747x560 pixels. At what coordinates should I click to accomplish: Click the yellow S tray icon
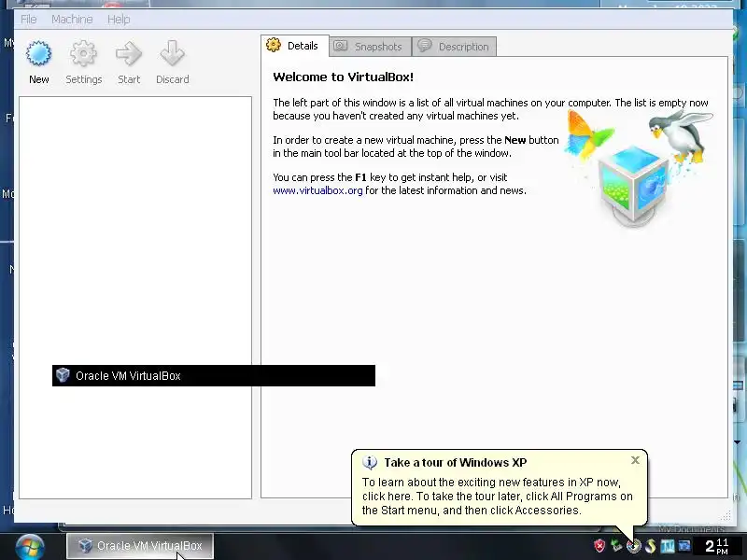(650, 546)
